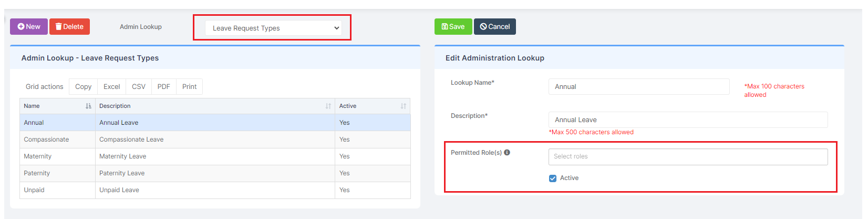Select the Maternity leave row
The width and height of the screenshot is (868, 219).
coord(215,156)
